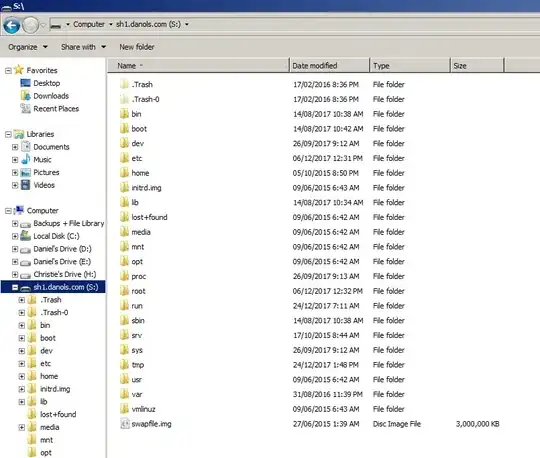Open the Computer breadcrumb in the address bar
The height and width of the screenshot is (458, 540).
tap(89, 24)
